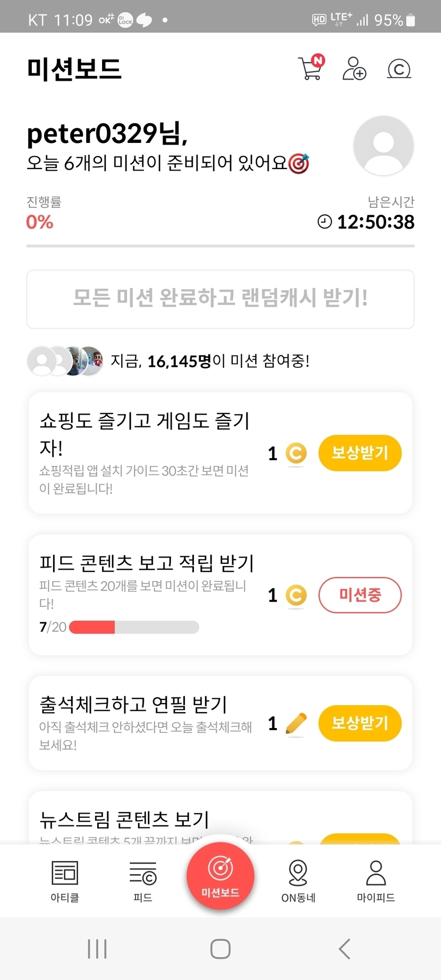Tap the feed mission 7/20 progress bar
The height and width of the screenshot is (980, 441).
pyautogui.click(x=134, y=627)
